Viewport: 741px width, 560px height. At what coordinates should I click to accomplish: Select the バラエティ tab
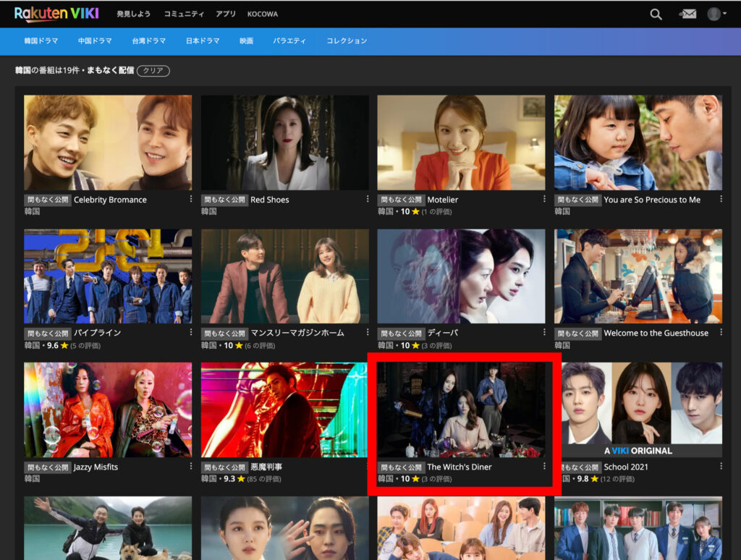pyautogui.click(x=289, y=41)
